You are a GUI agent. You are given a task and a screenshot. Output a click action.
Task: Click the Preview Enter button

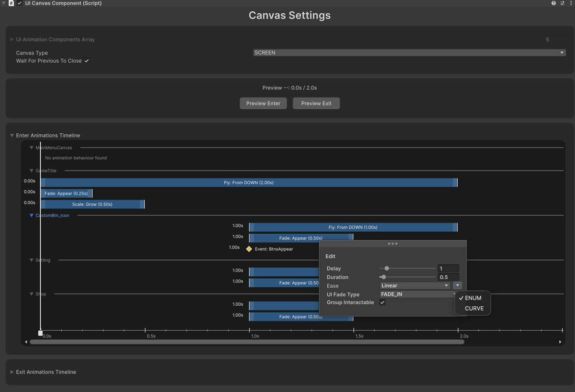coord(263,103)
